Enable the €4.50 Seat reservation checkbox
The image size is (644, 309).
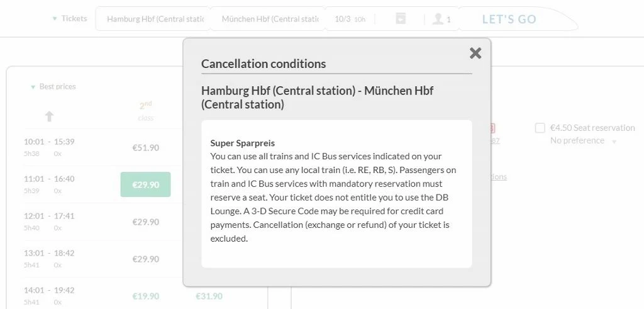[x=540, y=128]
